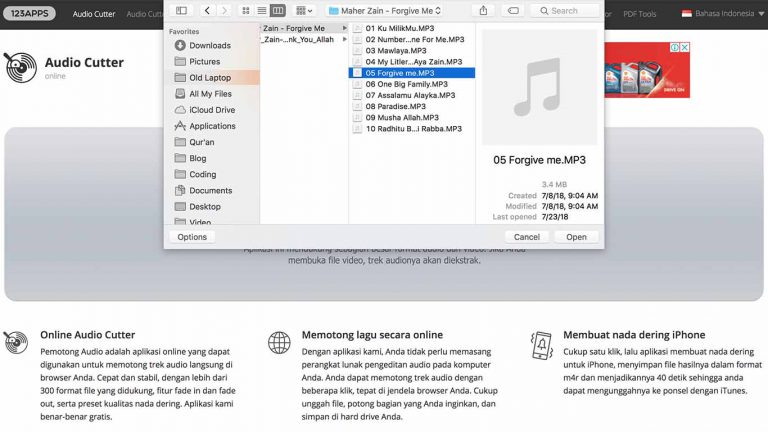Expand the Zain-...nk_You_Allah folder arrow
The height and width of the screenshot is (432, 768).
344,39
